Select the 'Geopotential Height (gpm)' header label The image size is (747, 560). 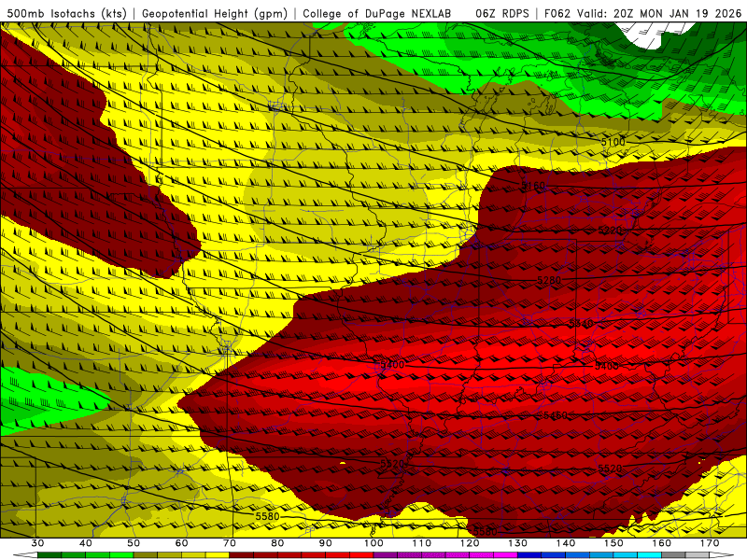coord(215,13)
